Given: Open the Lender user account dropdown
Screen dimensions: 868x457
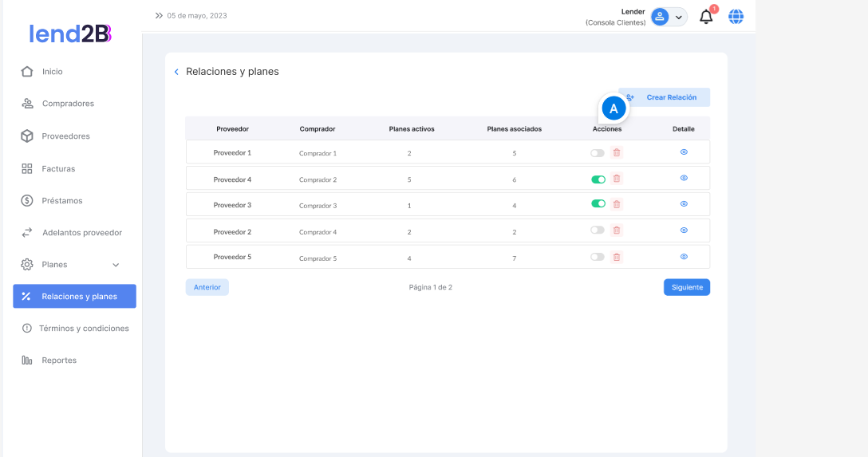Looking at the screenshot, I should [669, 17].
